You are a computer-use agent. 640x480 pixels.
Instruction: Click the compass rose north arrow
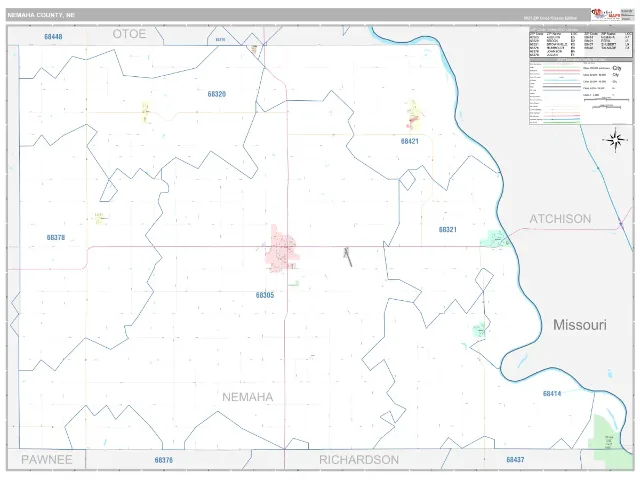click(616, 140)
